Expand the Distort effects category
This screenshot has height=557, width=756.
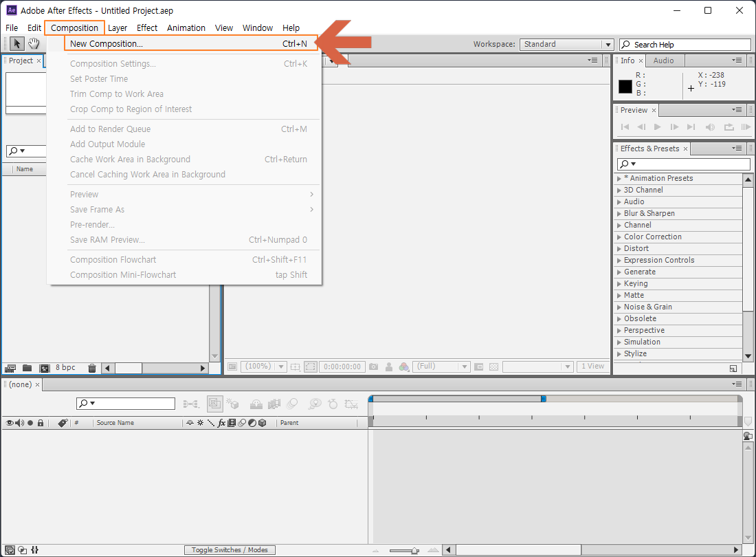click(619, 248)
